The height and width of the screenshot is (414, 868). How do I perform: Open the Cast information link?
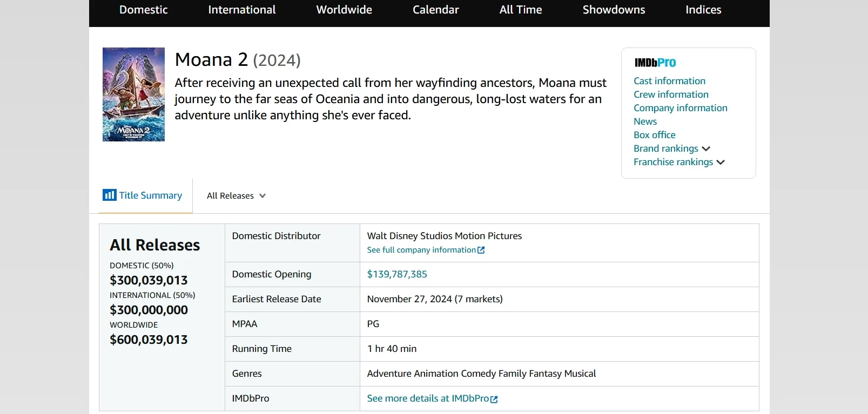[x=669, y=81]
